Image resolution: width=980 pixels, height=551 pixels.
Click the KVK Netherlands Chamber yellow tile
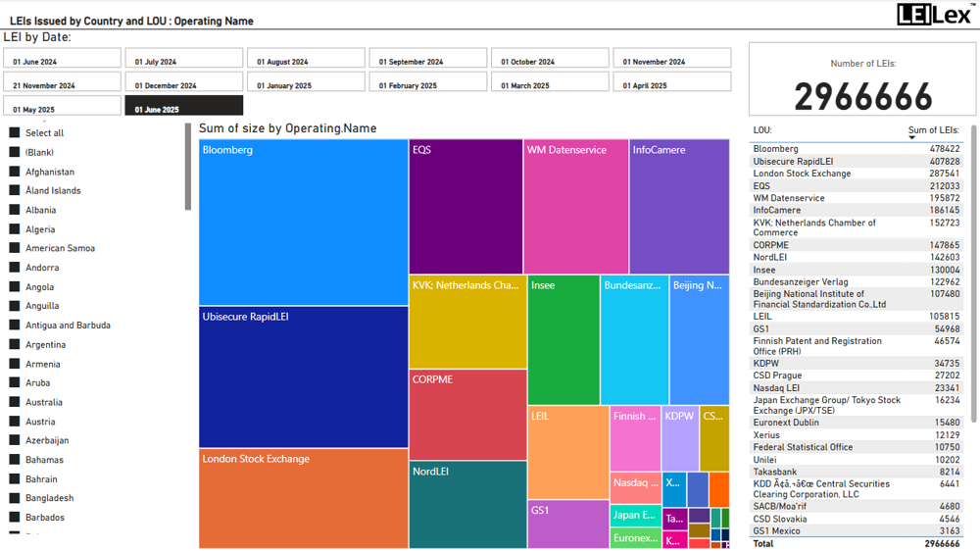pyautogui.click(x=467, y=322)
